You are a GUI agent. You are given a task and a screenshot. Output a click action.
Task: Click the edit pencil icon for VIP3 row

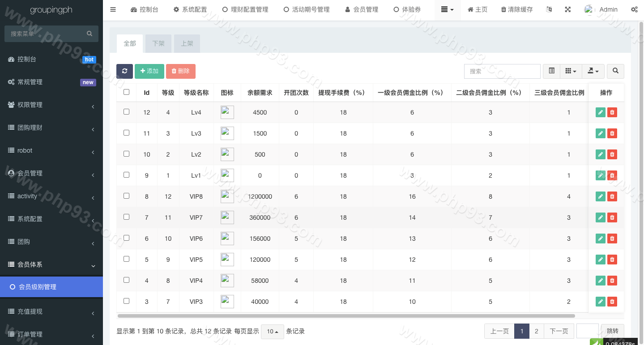(600, 302)
